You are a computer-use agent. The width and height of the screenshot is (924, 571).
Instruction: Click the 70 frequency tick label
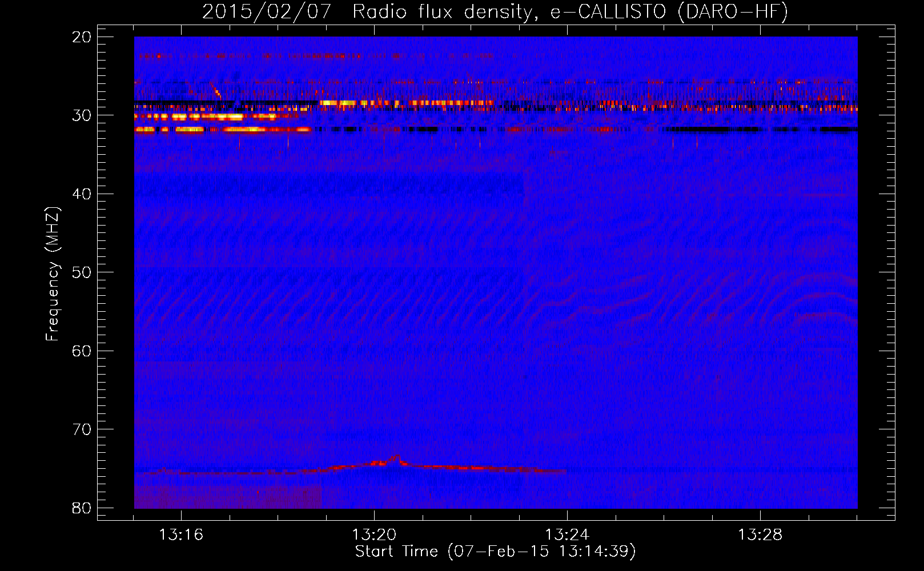[x=82, y=429]
